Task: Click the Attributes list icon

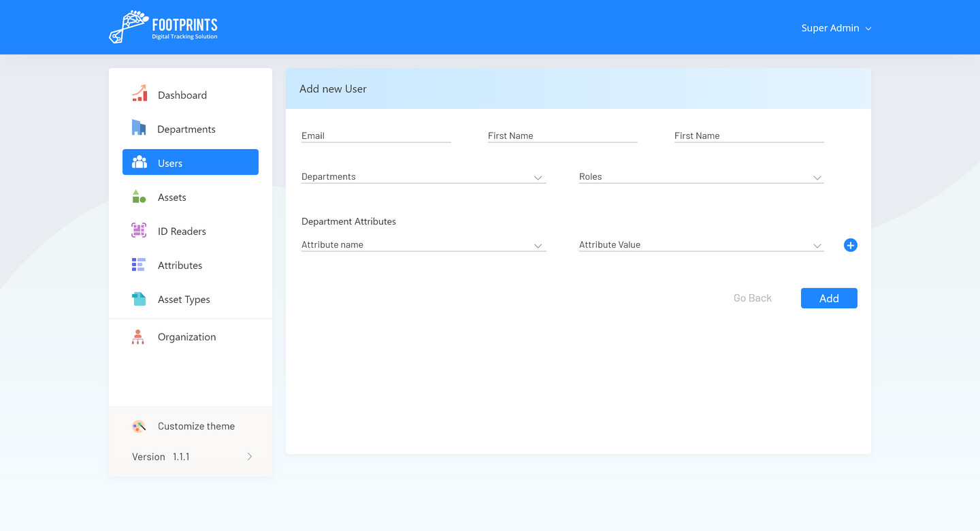Action: click(x=139, y=265)
